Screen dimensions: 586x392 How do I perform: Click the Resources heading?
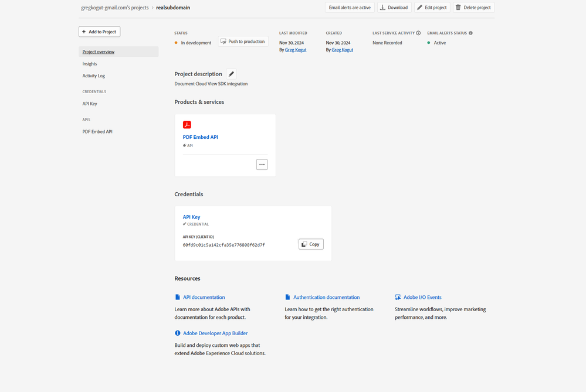[x=187, y=278]
